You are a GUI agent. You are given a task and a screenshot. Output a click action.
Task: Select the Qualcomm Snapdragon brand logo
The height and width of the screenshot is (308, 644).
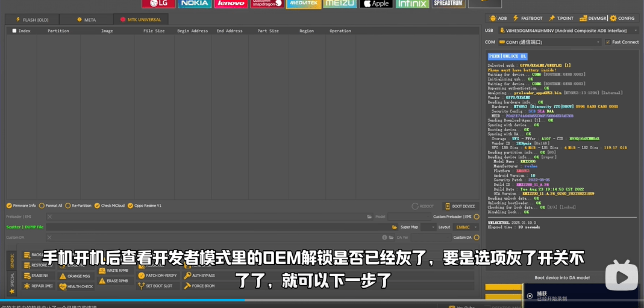267,4
